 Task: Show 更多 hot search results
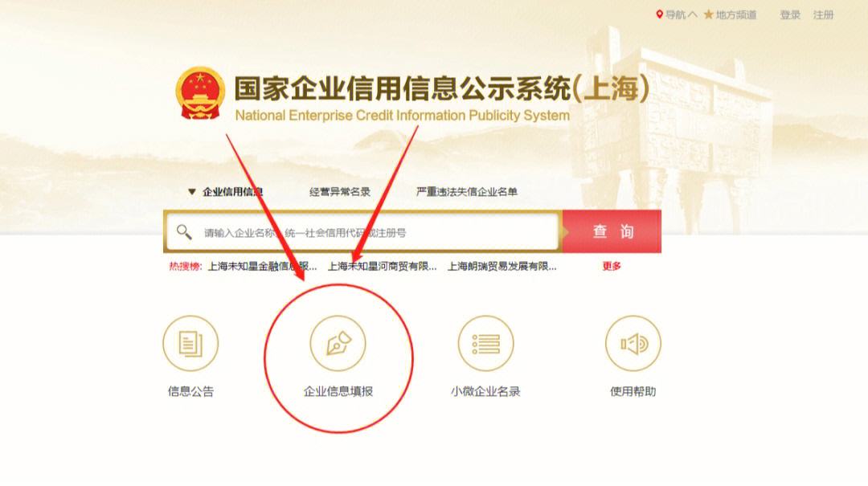point(612,266)
